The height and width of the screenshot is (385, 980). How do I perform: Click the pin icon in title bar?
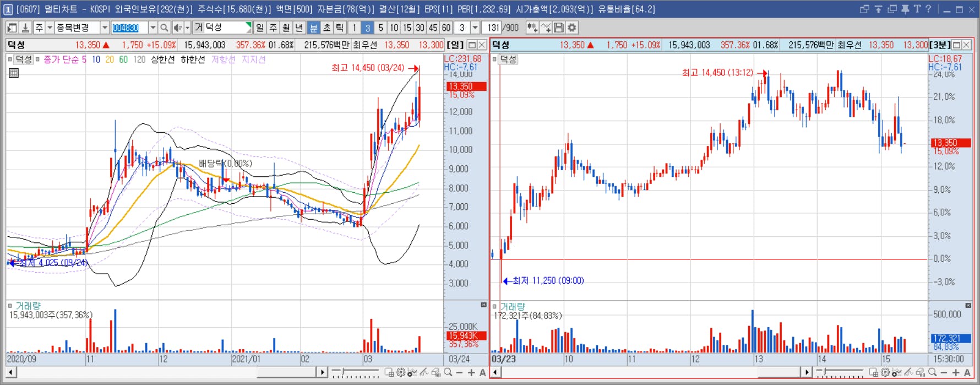905,9
